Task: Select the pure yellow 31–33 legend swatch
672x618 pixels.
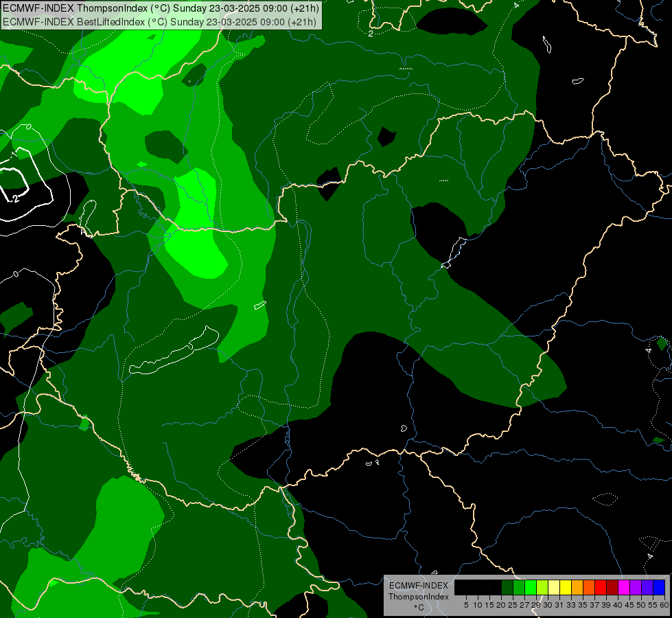Action: 566,587
